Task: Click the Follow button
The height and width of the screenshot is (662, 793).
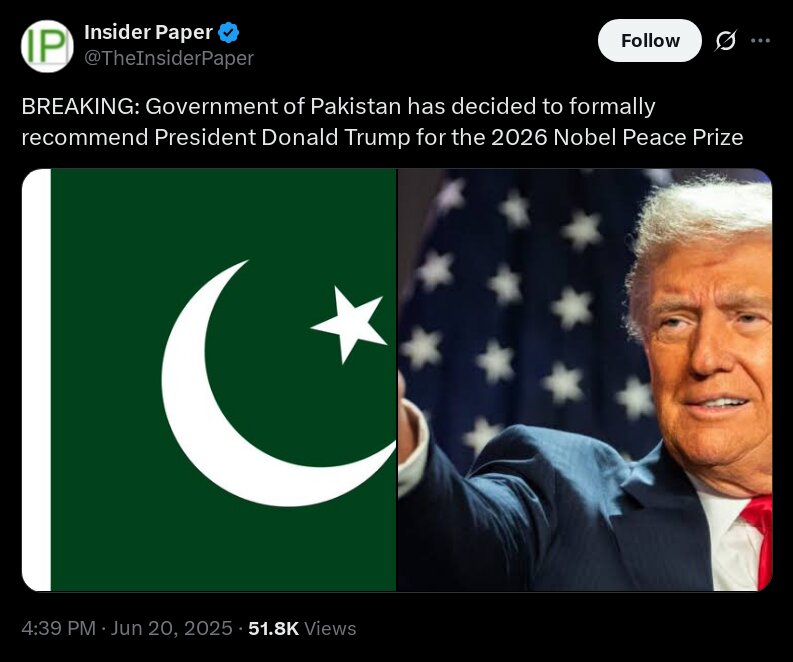Action: pos(649,40)
